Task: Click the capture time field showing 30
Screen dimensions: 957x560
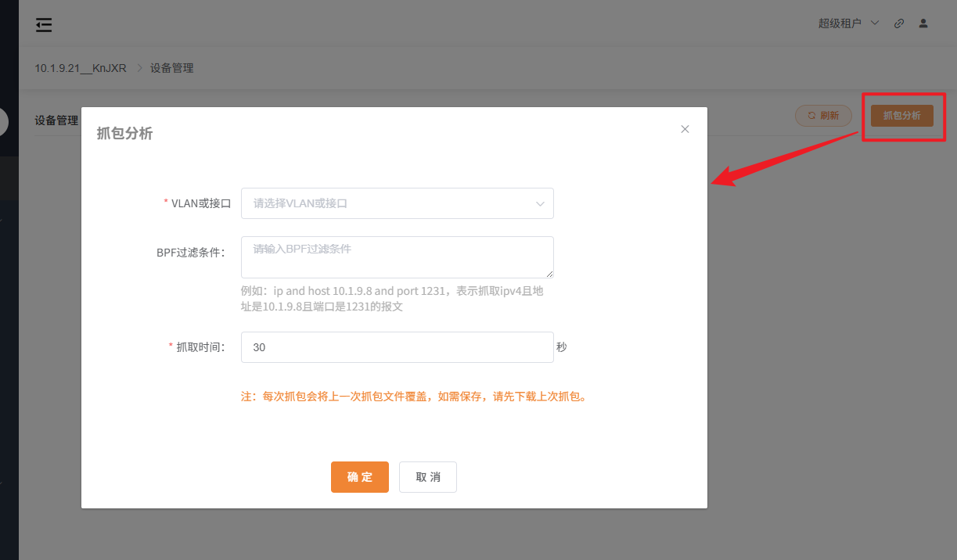Action: [x=398, y=346]
